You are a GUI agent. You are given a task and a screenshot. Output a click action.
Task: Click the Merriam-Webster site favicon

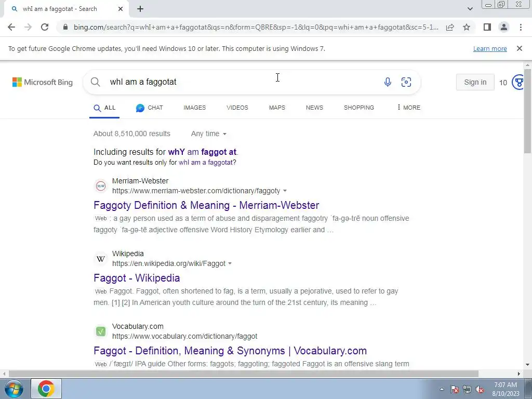point(101,186)
